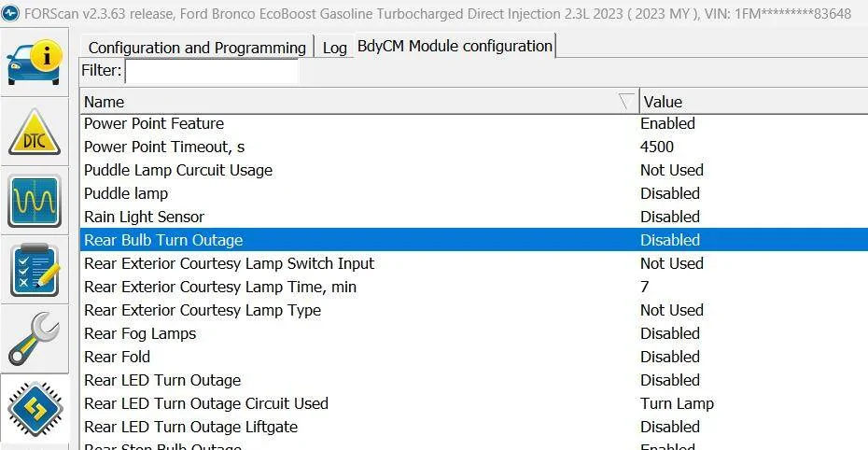
Task: Click the Name column sort arrow
Action: 626,101
